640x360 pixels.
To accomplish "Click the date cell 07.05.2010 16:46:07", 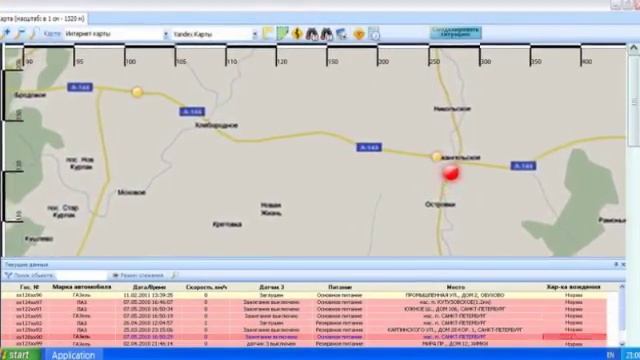I will tap(148, 302).
